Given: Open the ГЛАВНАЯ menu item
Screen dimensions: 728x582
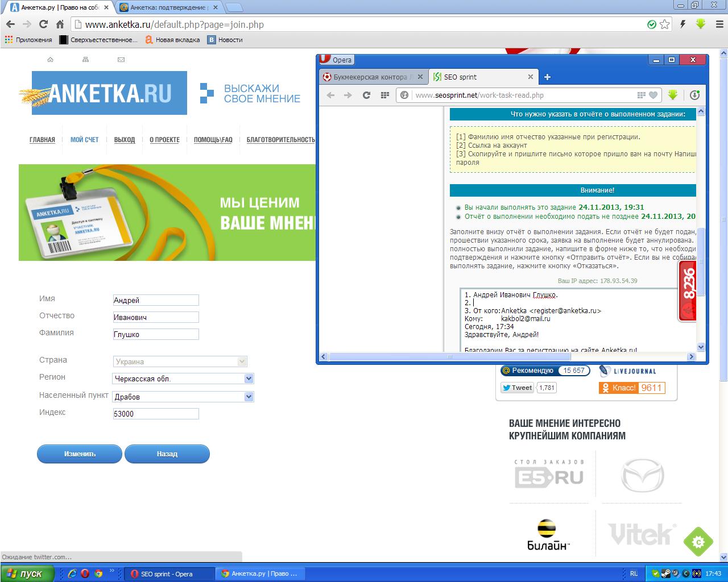Looking at the screenshot, I should click(42, 140).
